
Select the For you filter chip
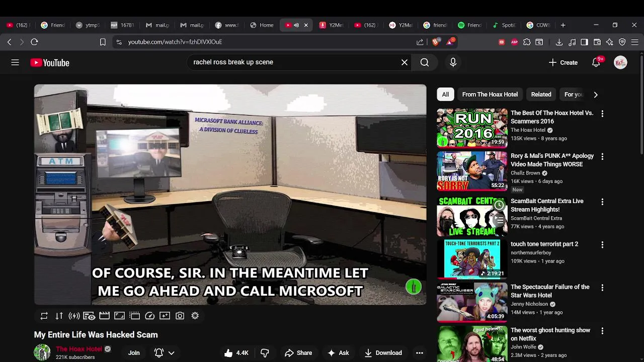pyautogui.click(x=573, y=95)
